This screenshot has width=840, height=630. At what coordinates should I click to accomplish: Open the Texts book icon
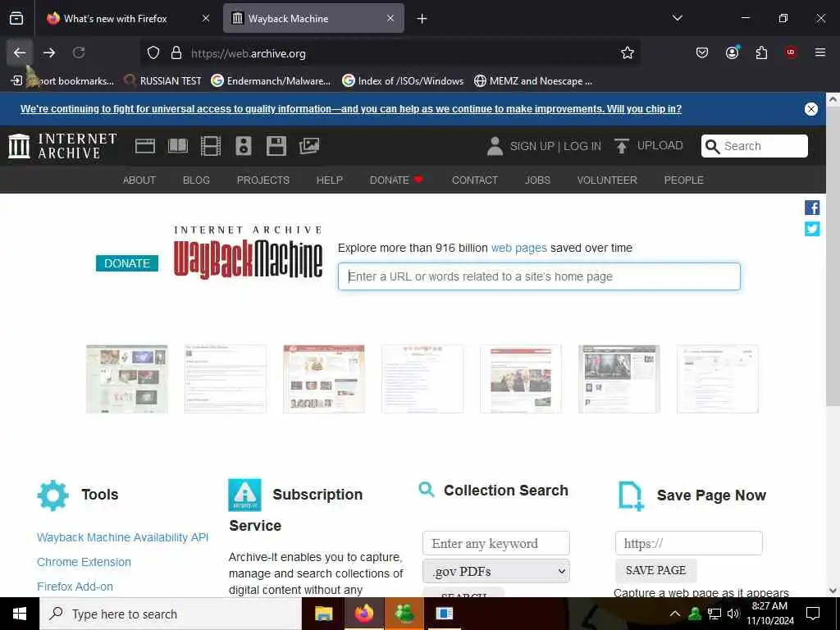click(x=178, y=146)
